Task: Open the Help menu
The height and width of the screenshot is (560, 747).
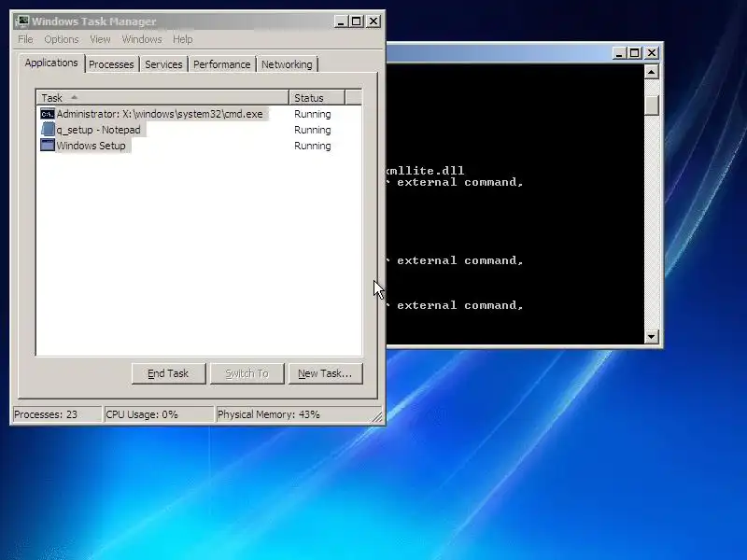Action: point(182,39)
